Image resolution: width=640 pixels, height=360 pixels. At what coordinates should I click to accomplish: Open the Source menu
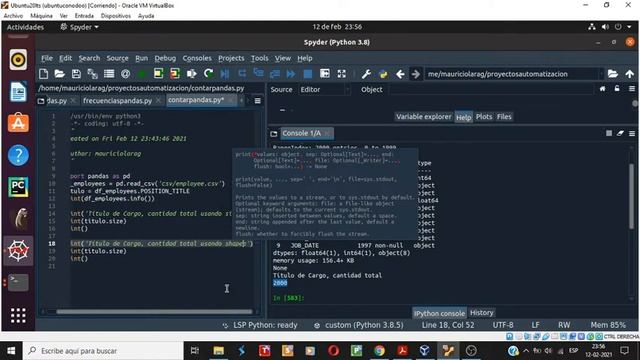tap(118, 58)
